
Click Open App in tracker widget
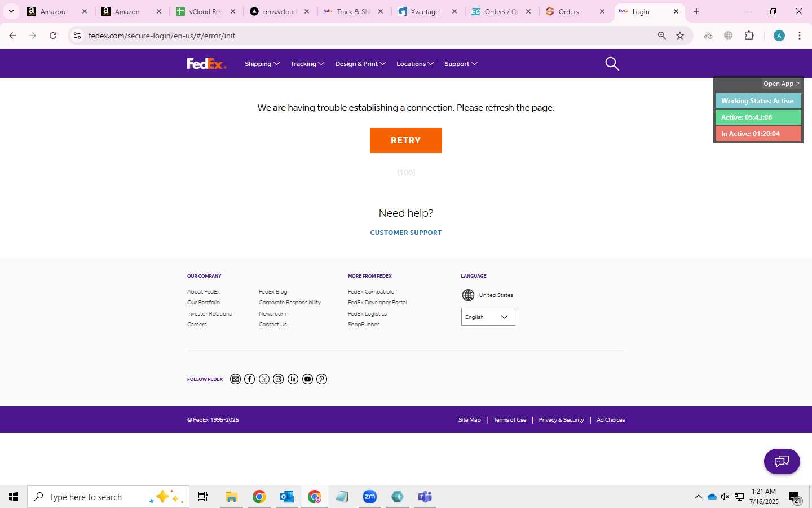[782, 84]
